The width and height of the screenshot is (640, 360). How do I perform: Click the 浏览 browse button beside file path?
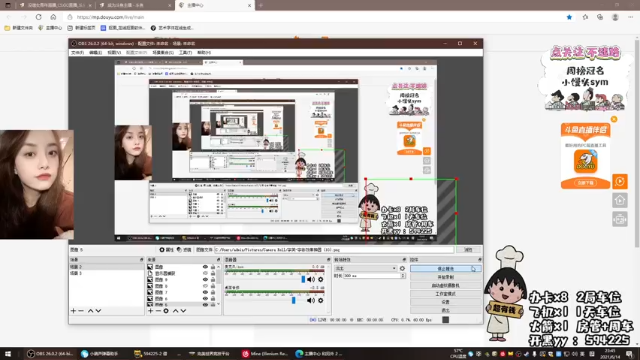[x=469, y=250]
